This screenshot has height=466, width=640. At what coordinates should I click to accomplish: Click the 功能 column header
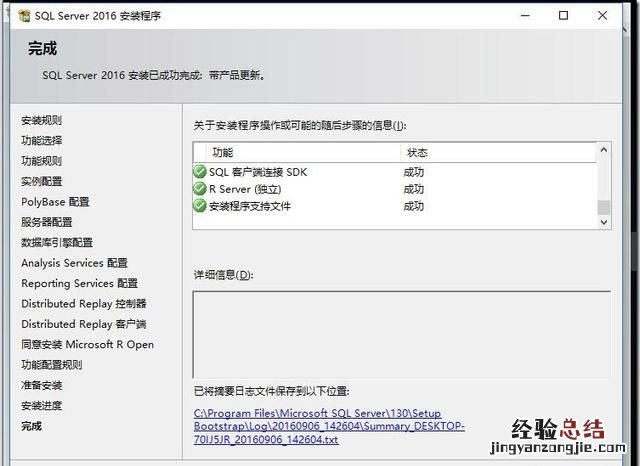pos(222,153)
